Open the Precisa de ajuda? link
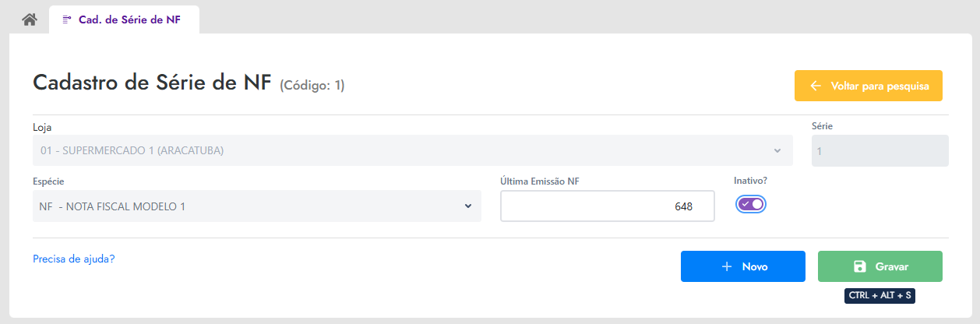Viewport: 980px width, 324px height. click(x=74, y=259)
